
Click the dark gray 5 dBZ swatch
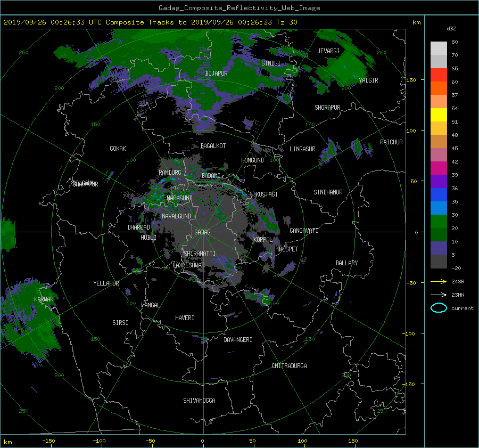coord(439,262)
